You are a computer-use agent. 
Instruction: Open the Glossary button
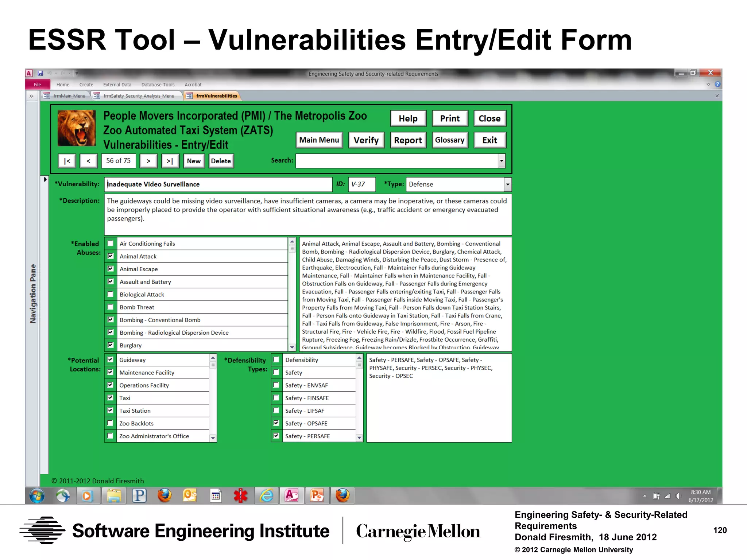[450, 140]
